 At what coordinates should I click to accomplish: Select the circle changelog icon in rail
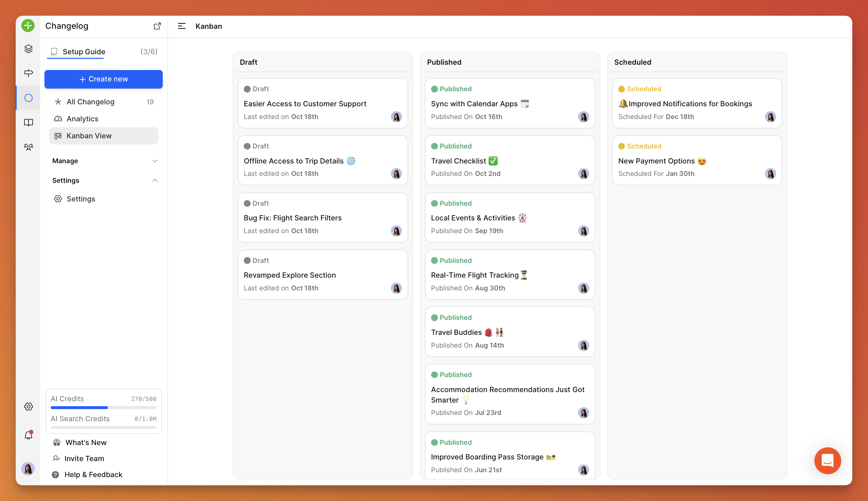pyautogui.click(x=28, y=98)
